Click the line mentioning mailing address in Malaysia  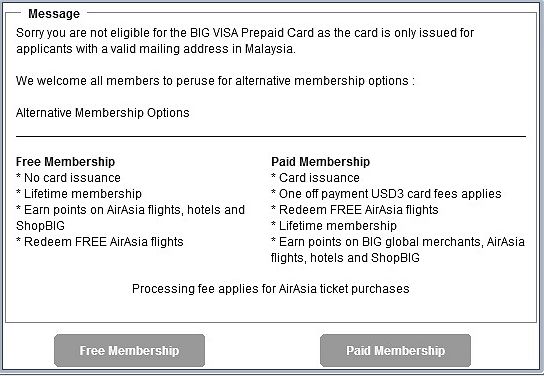(x=156, y=49)
